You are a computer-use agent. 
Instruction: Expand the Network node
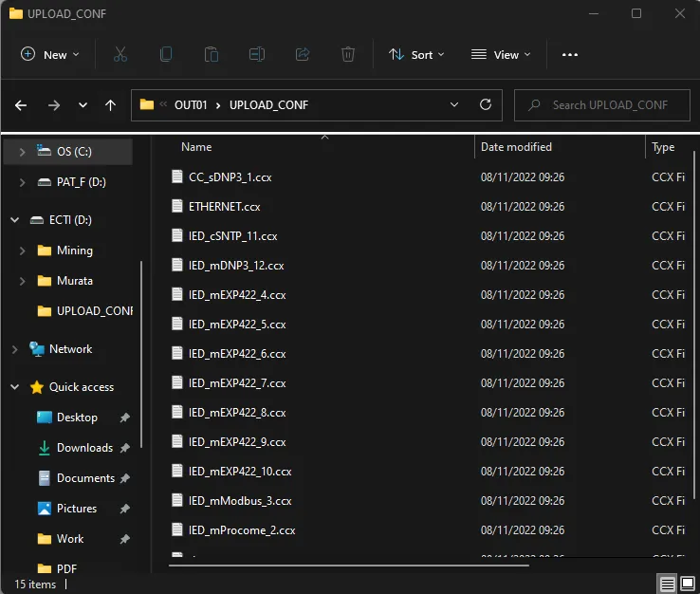coord(15,349)
